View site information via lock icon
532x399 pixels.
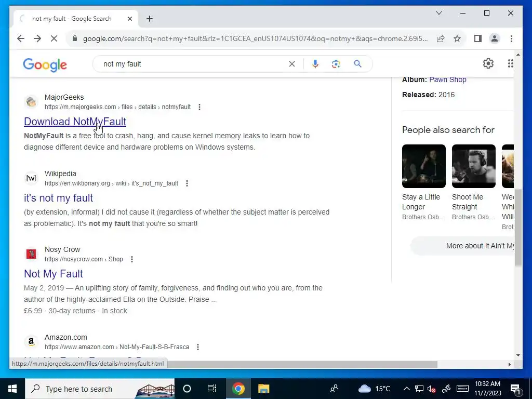[75, 38]
